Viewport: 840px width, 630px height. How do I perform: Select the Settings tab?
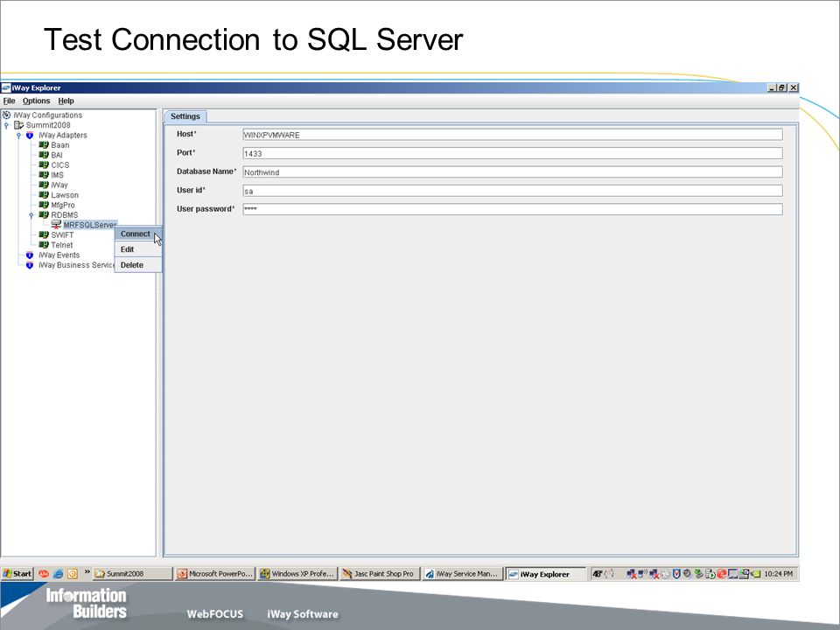[x=185, y=116]
